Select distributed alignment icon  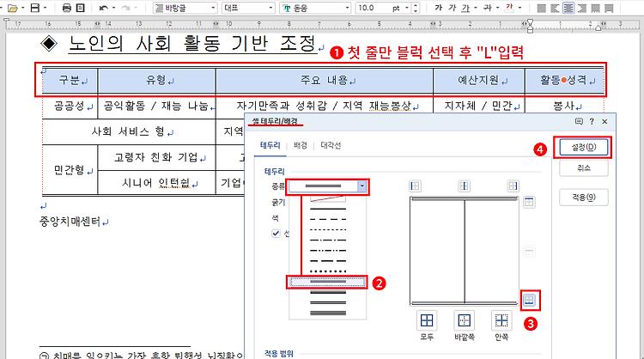pos(596,9)
